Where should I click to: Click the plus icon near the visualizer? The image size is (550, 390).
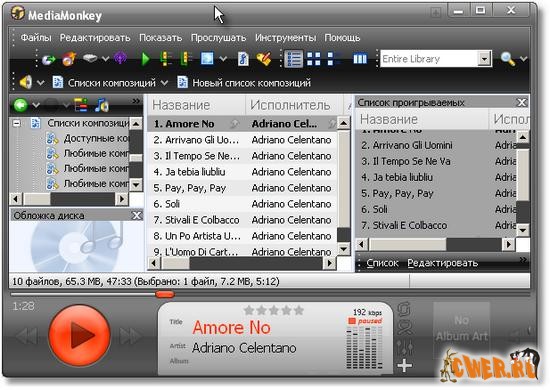405,366
